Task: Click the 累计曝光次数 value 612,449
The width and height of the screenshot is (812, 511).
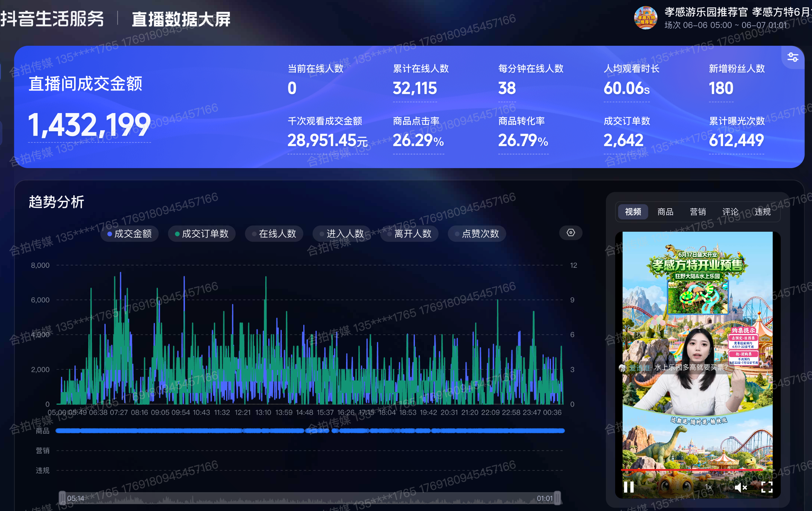Action: point(736,141)
